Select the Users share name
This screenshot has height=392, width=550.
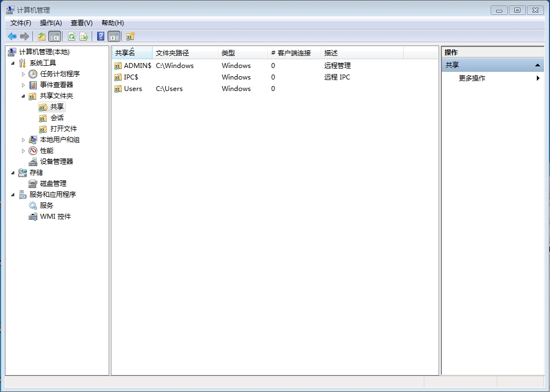coord(133,89)
